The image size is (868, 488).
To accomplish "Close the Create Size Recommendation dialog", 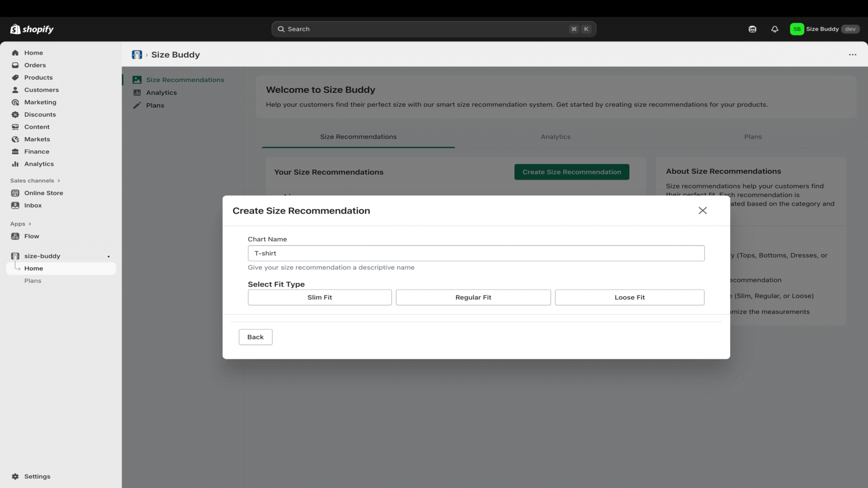I will click(x=703, y=210).
